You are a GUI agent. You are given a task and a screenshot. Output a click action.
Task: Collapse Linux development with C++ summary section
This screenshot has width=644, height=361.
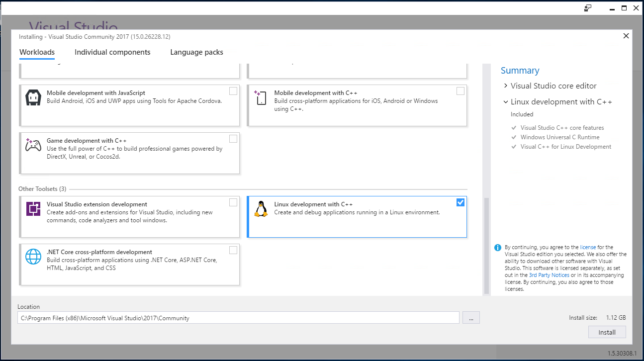(506, 102)
